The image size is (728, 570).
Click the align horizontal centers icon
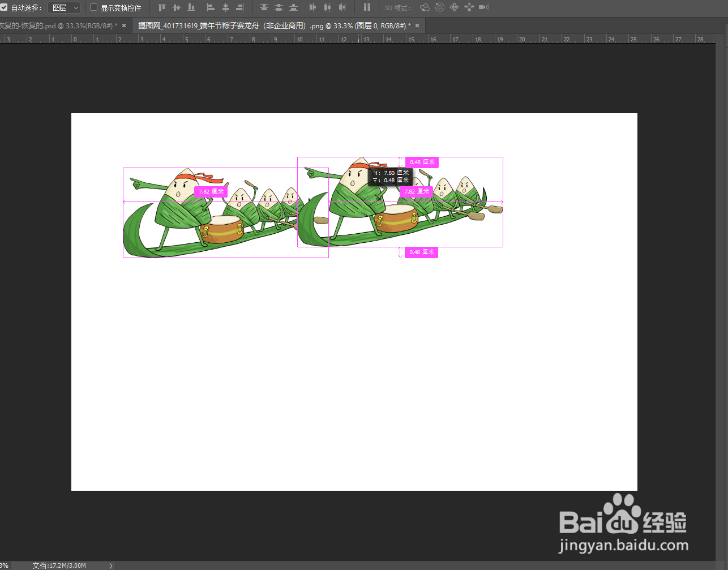(x=225, y=7)
